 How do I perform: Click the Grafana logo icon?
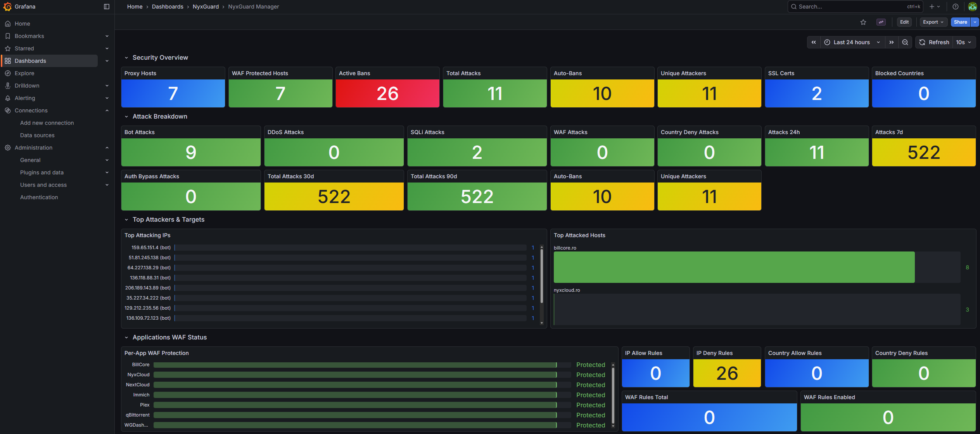[x=7, y=7]
